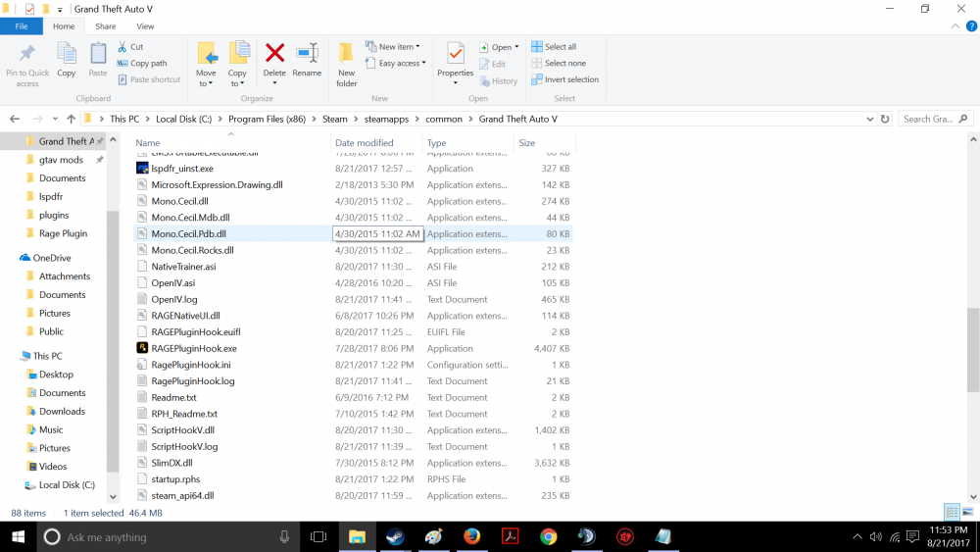Open the Customize Quick Access Toolbar dropdown
Viewport: 980px width, 552px height.
point(60,10)
